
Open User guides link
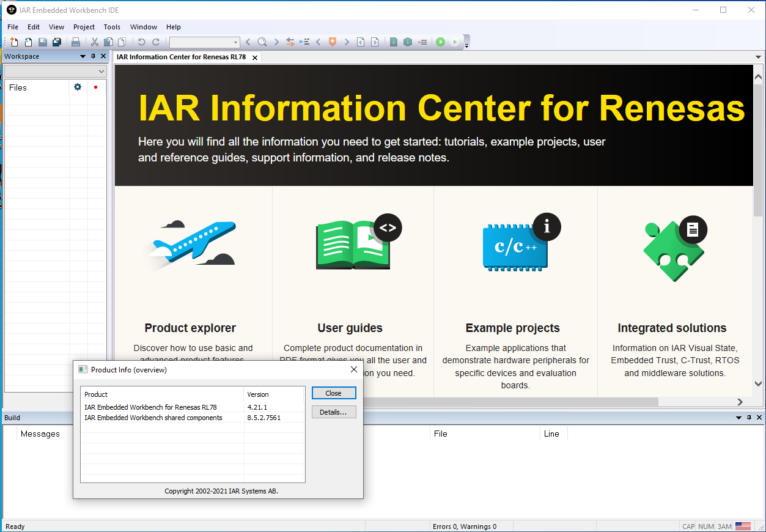coord(350,328)
